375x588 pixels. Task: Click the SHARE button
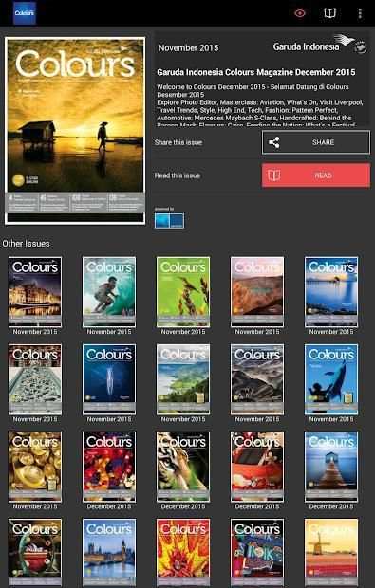[316, 142]
